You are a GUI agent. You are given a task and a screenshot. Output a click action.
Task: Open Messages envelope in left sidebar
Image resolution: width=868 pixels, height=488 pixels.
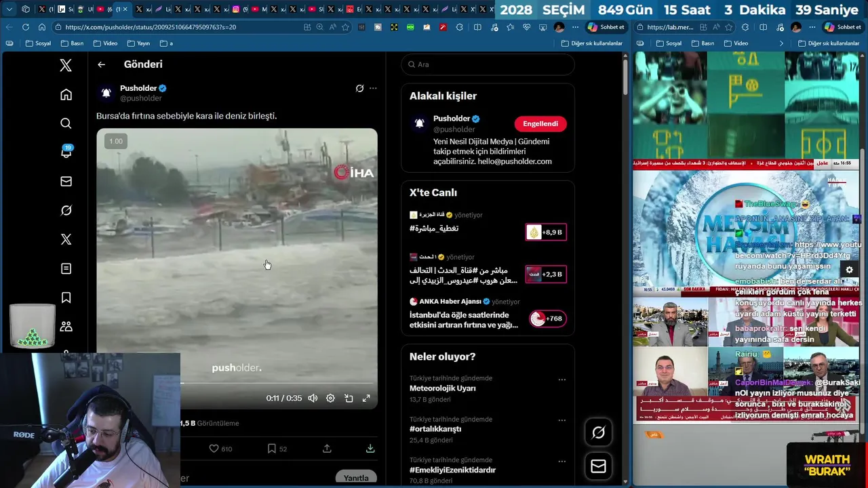point(66,182)
